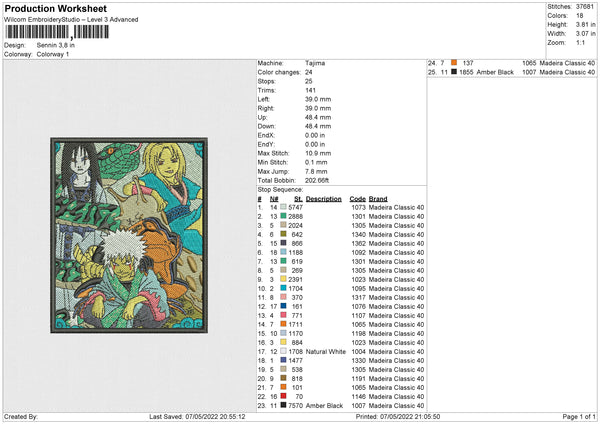Click the 'Description' column header
This screenshot has width=600, height=424.
(324, 199)
